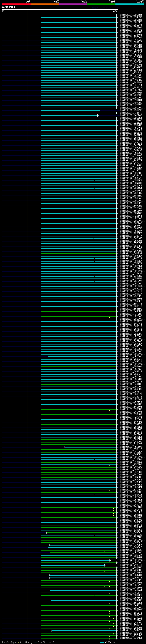Image resolution: width=146 pixels, height=644 pixels.
Task: Select the UniRef100_A9RI84 label
Action: click(x=131, y=100)
